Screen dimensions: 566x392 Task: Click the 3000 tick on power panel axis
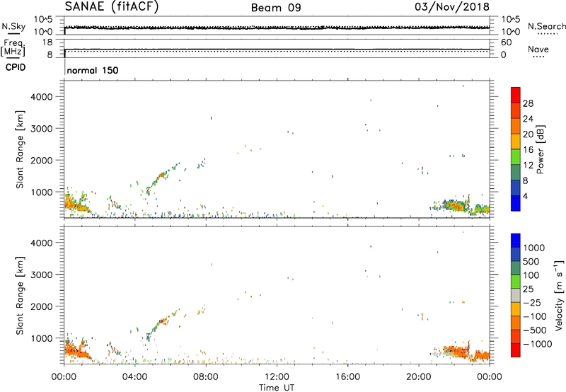42,129
